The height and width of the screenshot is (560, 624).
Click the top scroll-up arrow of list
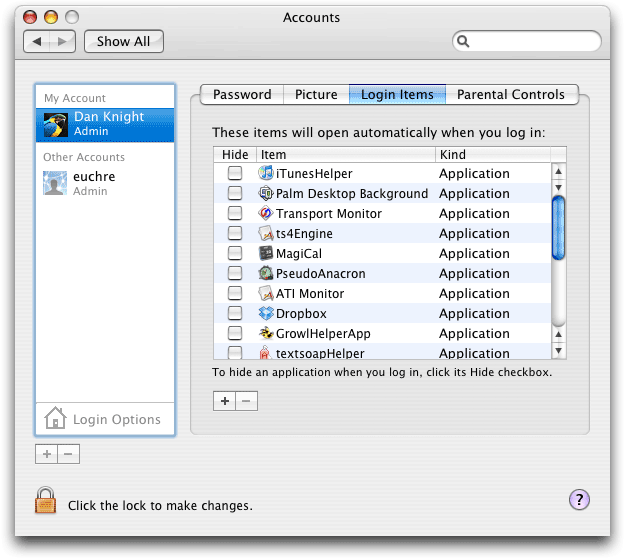tap(558, 172)
